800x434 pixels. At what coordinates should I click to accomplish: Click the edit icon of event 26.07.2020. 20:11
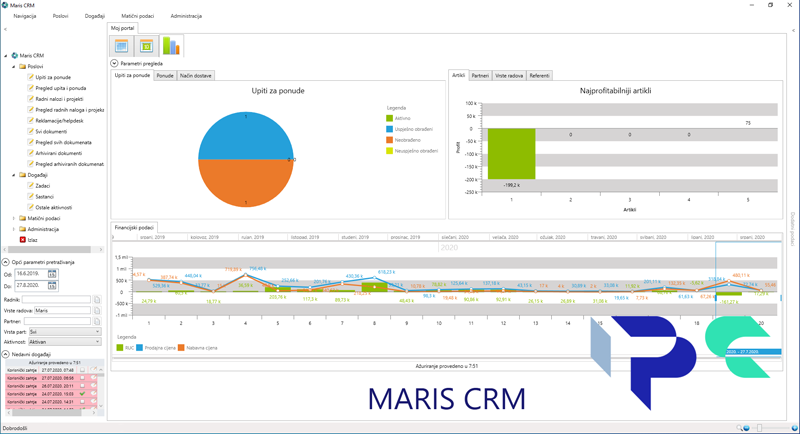click(93, 386)
